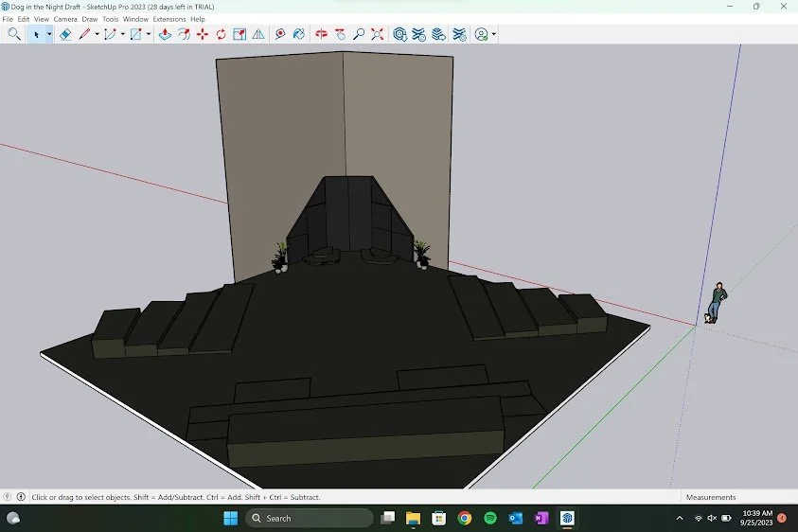This screenshot has height=532, width=798.
Task: Select the Arc tool
Action: [110, 34]
